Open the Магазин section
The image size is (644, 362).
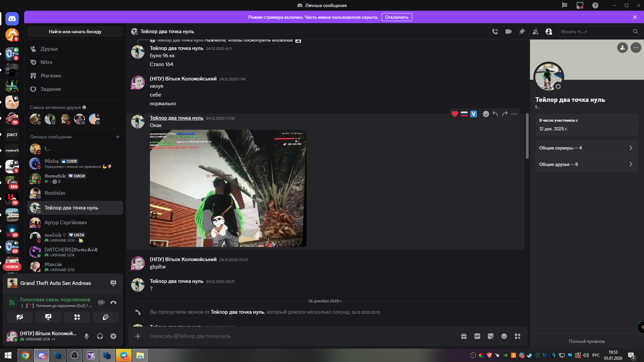(x=75, y=75)
